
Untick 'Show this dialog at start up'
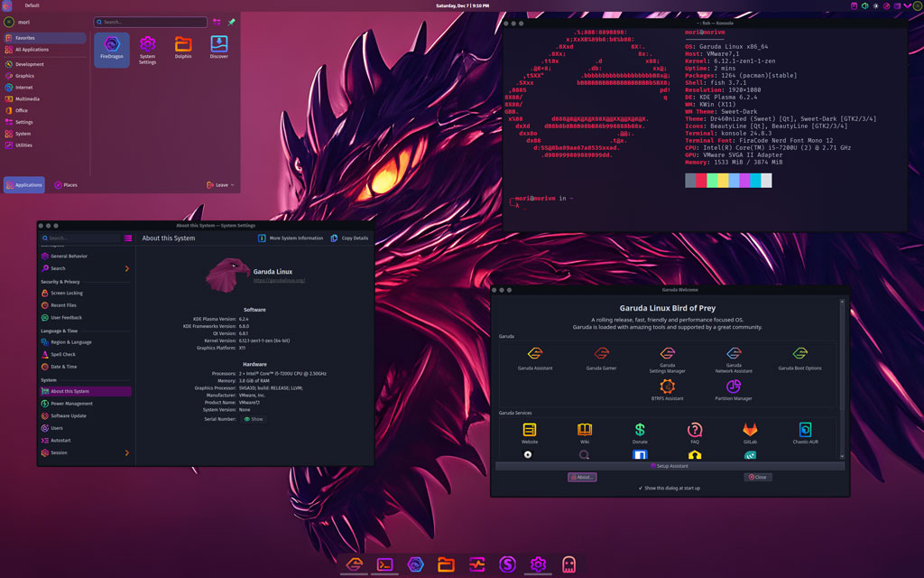[640, 488]
